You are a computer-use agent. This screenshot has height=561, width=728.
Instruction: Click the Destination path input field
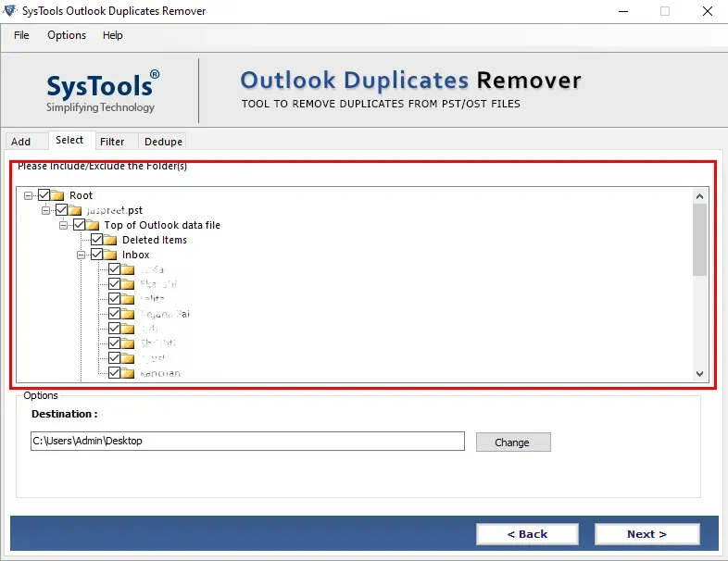tap(247, 441)
